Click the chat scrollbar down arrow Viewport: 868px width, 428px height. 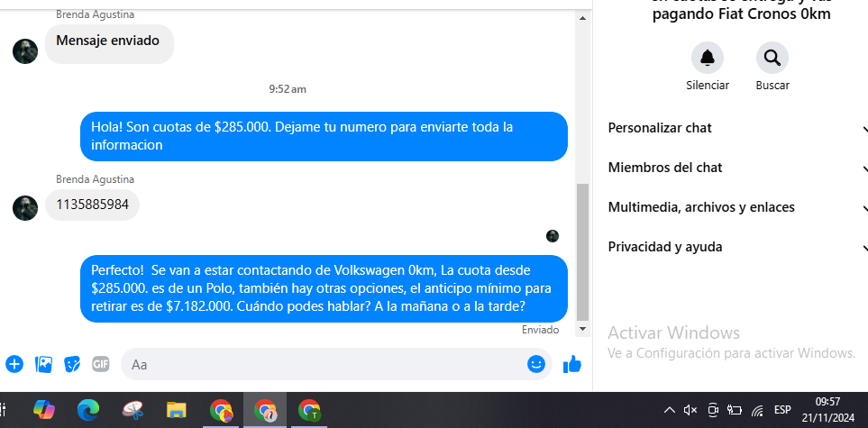coord(581,329)
